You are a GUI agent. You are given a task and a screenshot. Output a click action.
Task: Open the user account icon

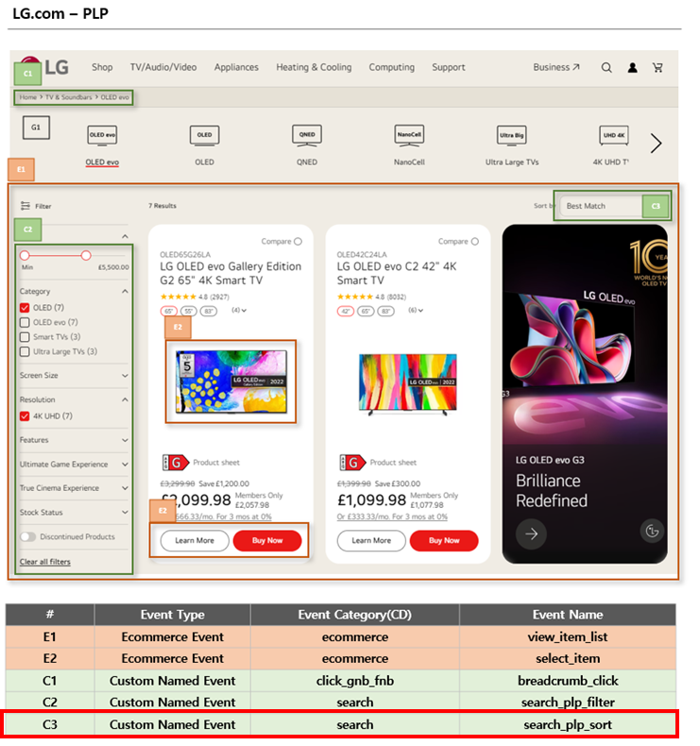click(633, 68)
